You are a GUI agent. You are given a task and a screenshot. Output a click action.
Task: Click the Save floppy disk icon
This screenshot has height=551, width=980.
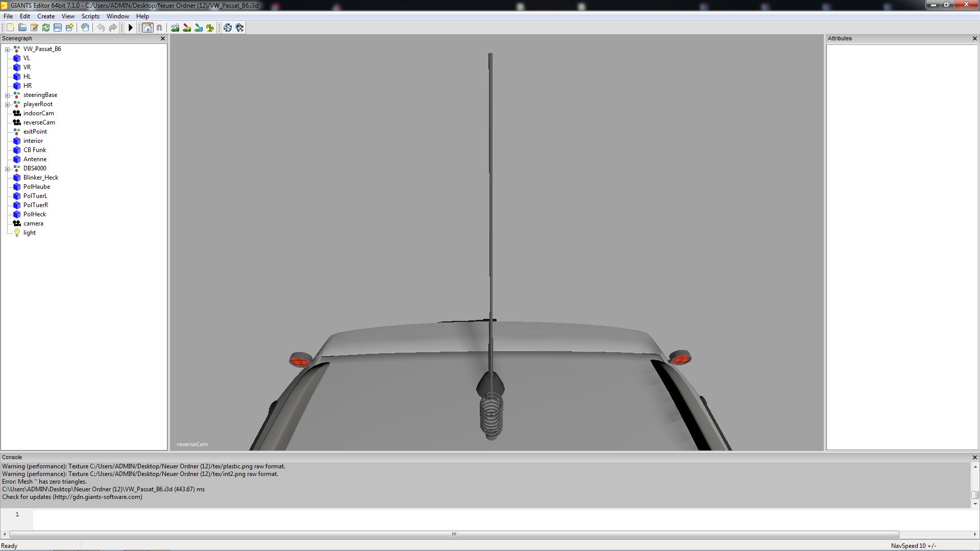58,28
